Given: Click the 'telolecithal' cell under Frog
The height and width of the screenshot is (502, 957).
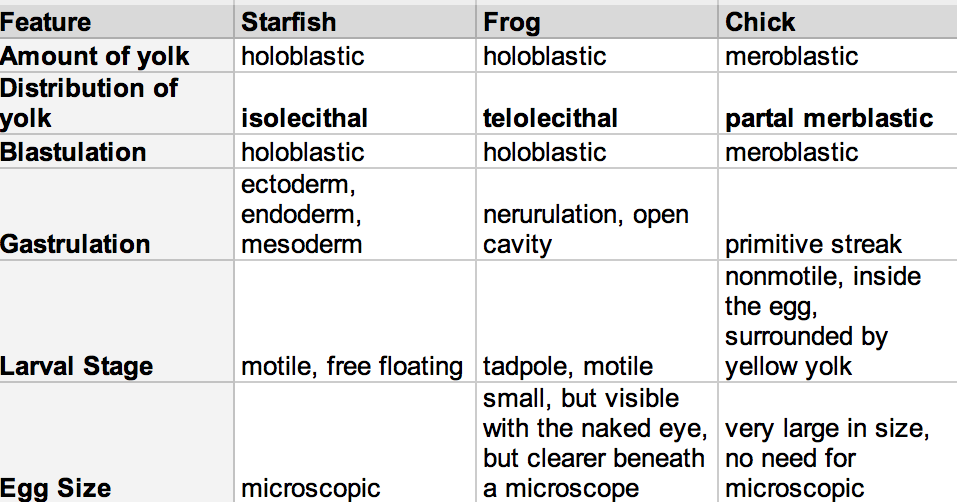Looking at the screenshot, I should tap(550, 119).
